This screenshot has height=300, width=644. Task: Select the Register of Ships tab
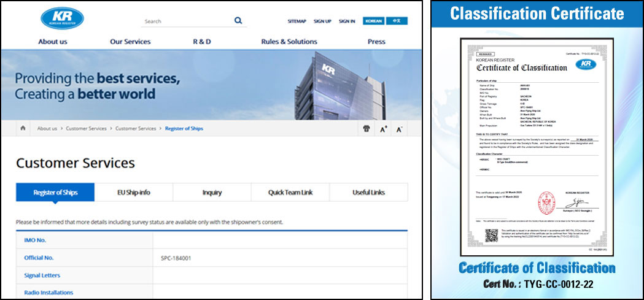click(55, 192)
